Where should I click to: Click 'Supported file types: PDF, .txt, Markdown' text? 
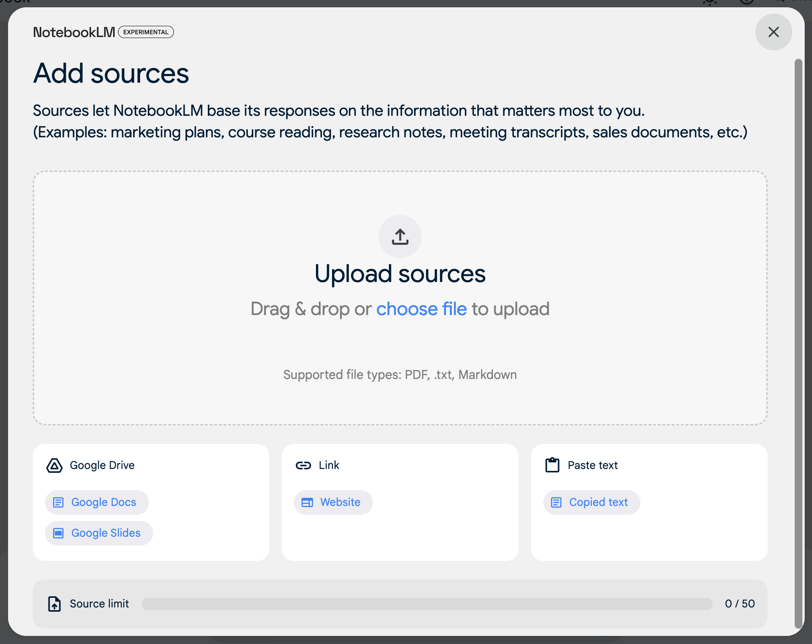point(400,375)
